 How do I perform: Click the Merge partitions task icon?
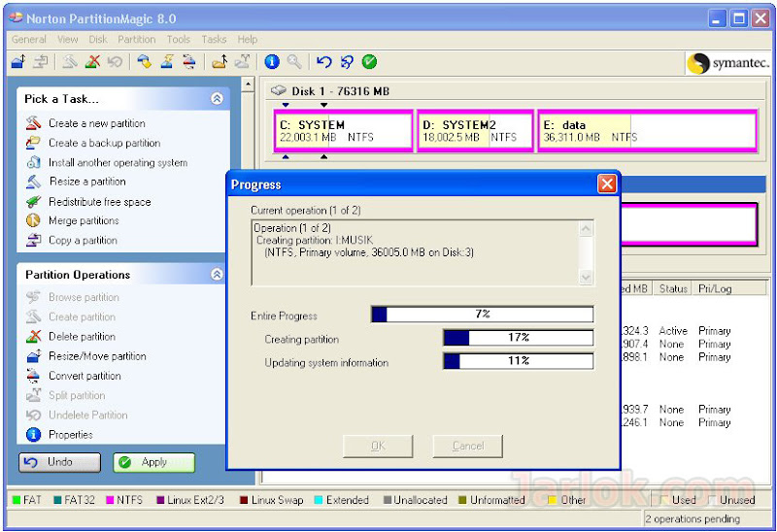(33, 220)
